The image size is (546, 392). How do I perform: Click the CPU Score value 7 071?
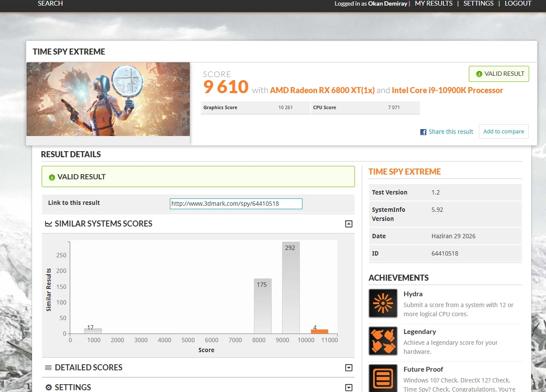[394, 107]
